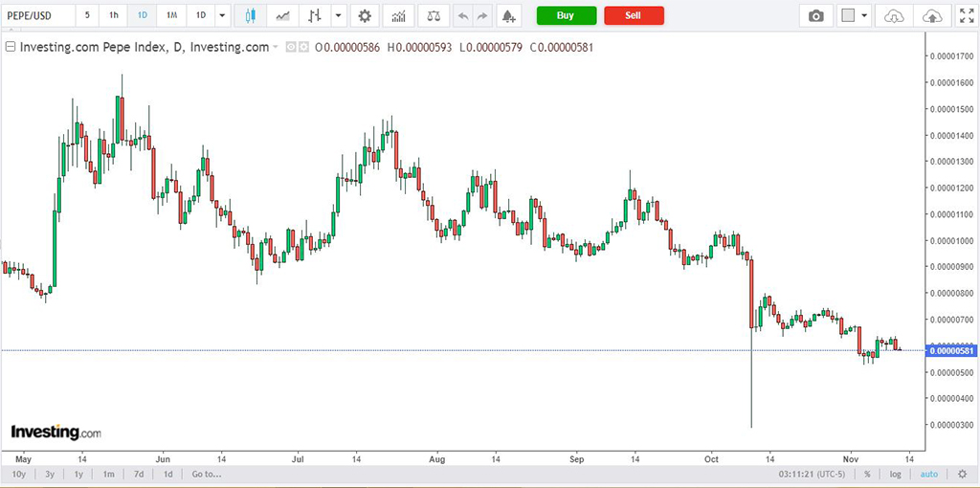Click the second 1D interval button
This screenshot has height=488, width=980.
pos(201,15)
